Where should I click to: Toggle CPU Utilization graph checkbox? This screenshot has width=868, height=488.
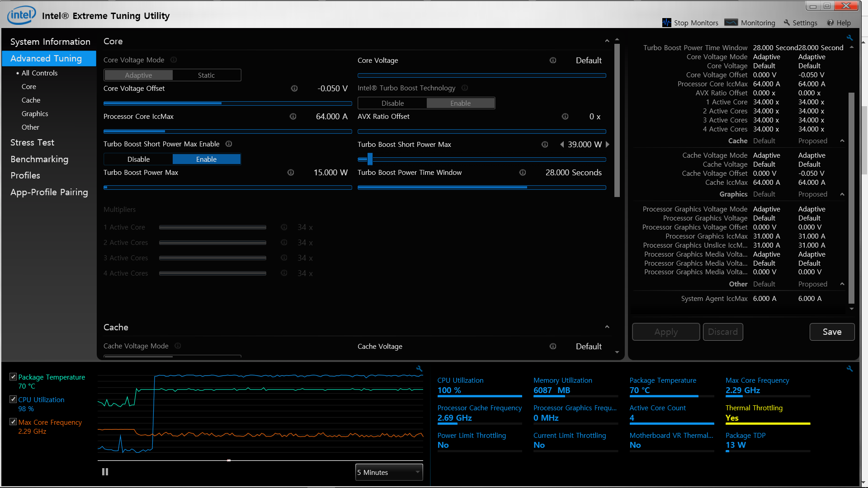13,399
